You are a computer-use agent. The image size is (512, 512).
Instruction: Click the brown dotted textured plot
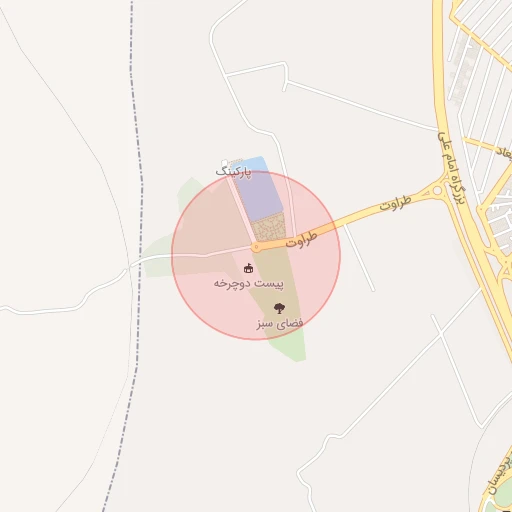[269, 228]
